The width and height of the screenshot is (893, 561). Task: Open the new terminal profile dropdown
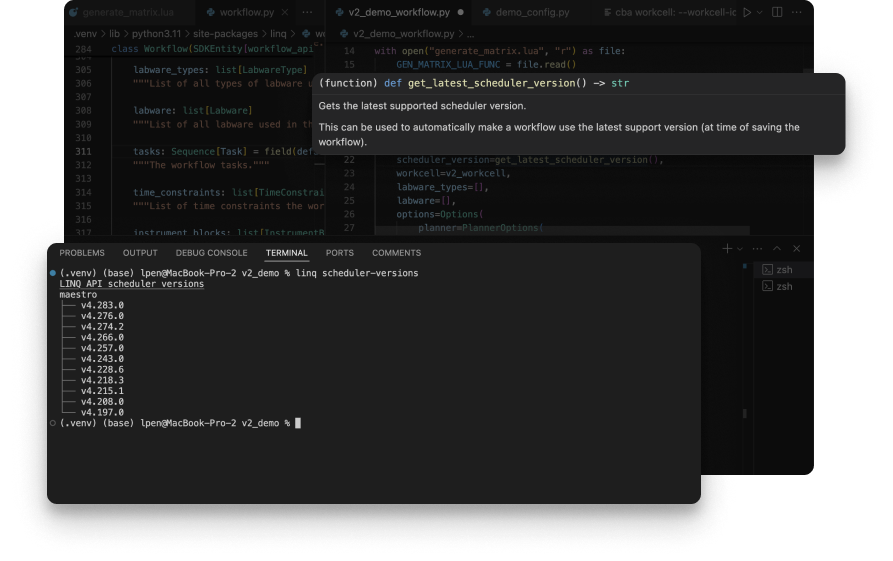pos(740,249)
